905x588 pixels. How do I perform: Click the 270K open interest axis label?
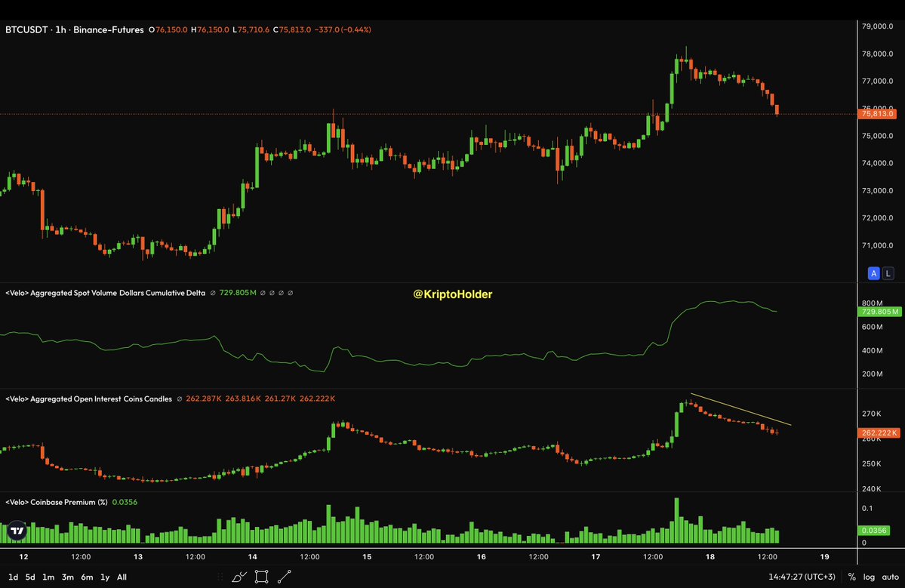[872, 414]
